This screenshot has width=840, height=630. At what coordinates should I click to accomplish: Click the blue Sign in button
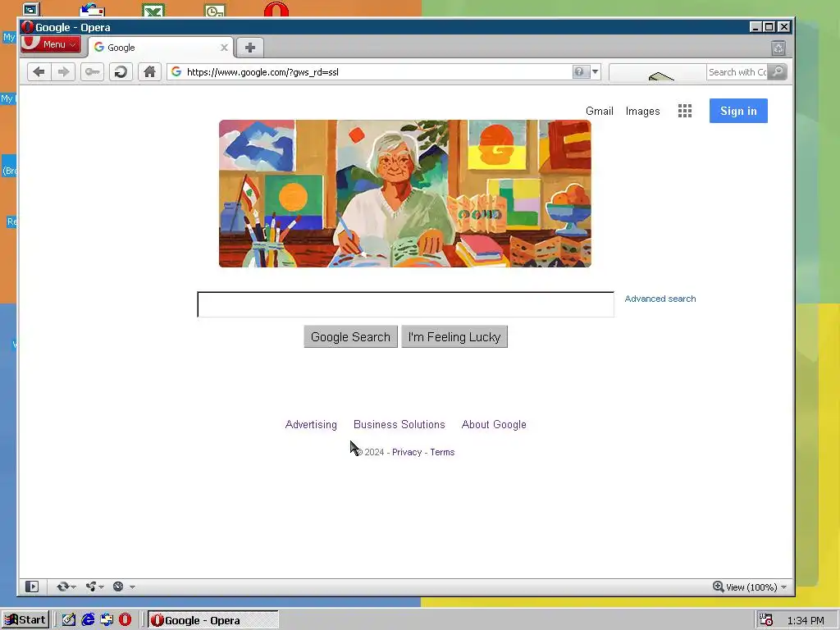tap(738, 111)
